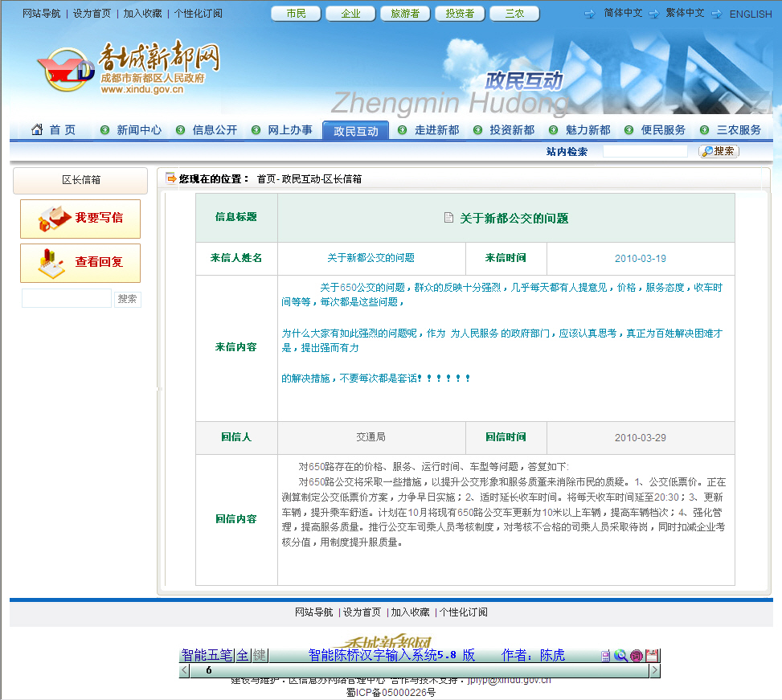Switch language to ENGLISH

(x=751, y=14)
